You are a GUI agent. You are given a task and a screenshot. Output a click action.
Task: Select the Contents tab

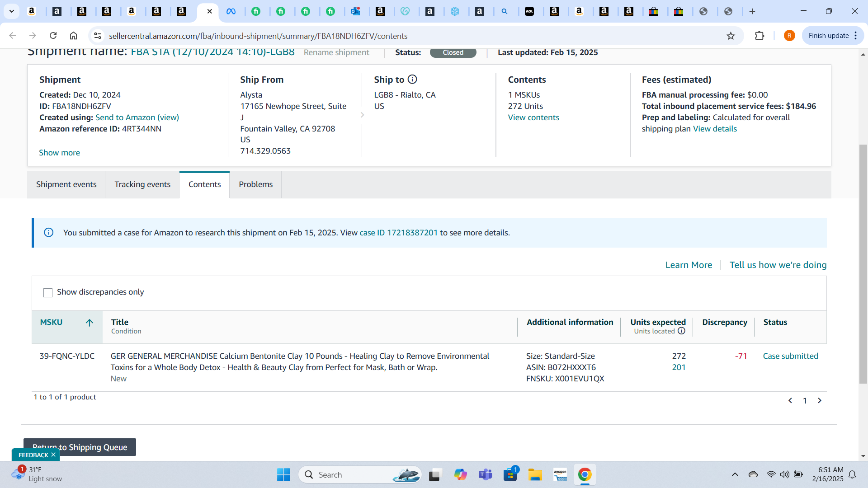204,184
